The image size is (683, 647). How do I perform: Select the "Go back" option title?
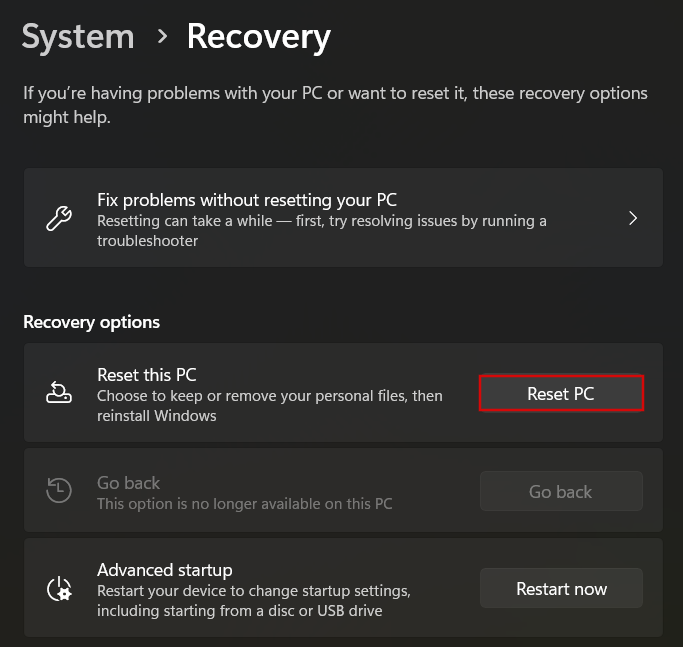128,483
